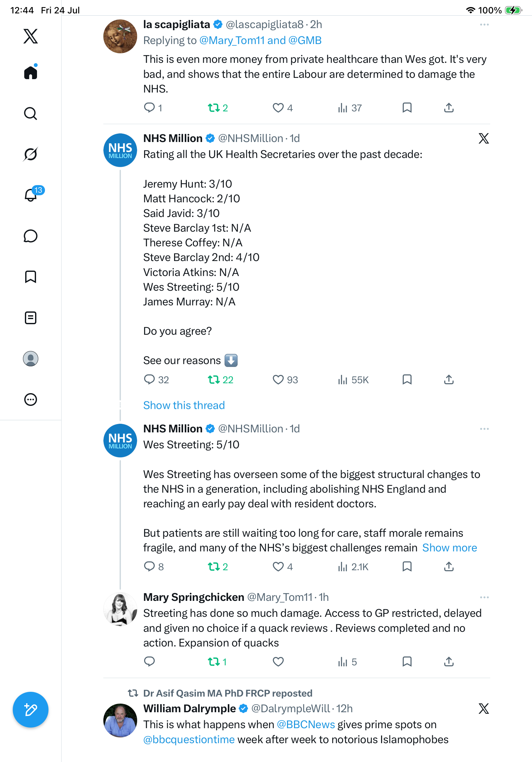This screenshot has width=532, height=762.
Task: Open the Show this thread link
Action: [x=184, y=405]
